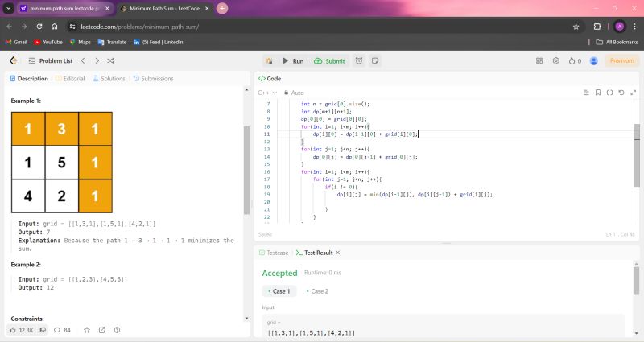Open the layout grid icon
The image size is (644, 342).
tap(539, 60)
